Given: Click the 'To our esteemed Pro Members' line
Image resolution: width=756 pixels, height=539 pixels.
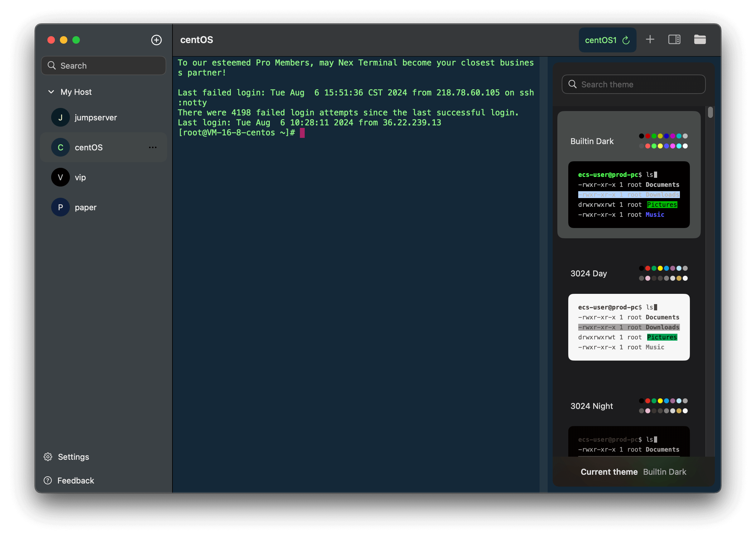Looking at the screenshot, I should tap(356, 68).
